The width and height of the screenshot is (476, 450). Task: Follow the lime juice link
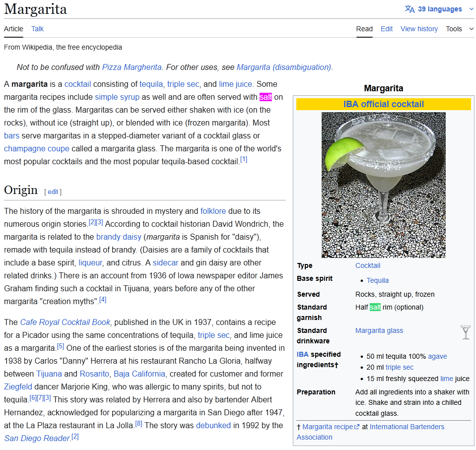pos(236,84)
